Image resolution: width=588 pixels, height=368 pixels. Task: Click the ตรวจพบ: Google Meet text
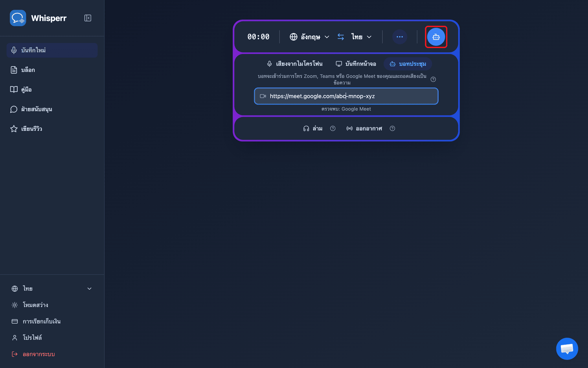coord(346,109)
